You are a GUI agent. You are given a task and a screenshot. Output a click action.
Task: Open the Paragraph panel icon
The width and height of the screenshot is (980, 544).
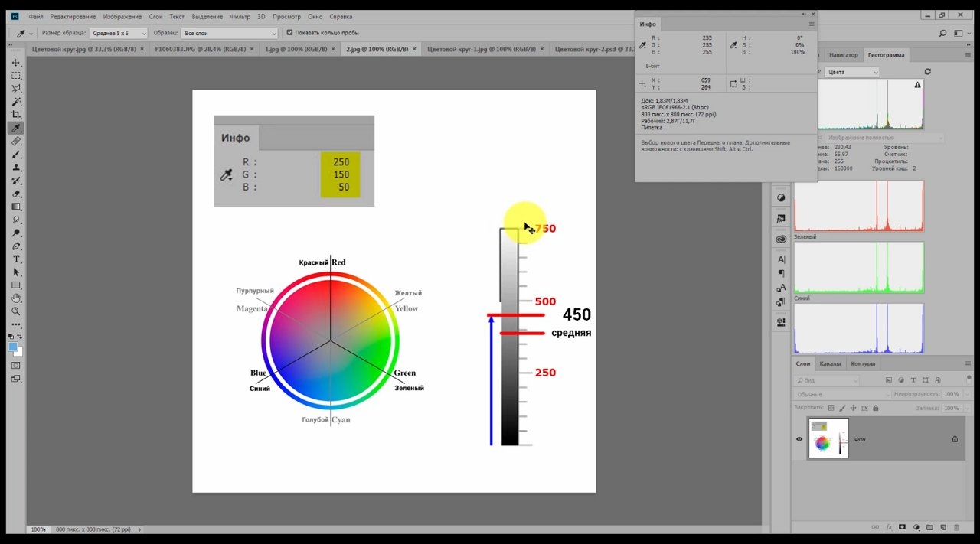781,273
